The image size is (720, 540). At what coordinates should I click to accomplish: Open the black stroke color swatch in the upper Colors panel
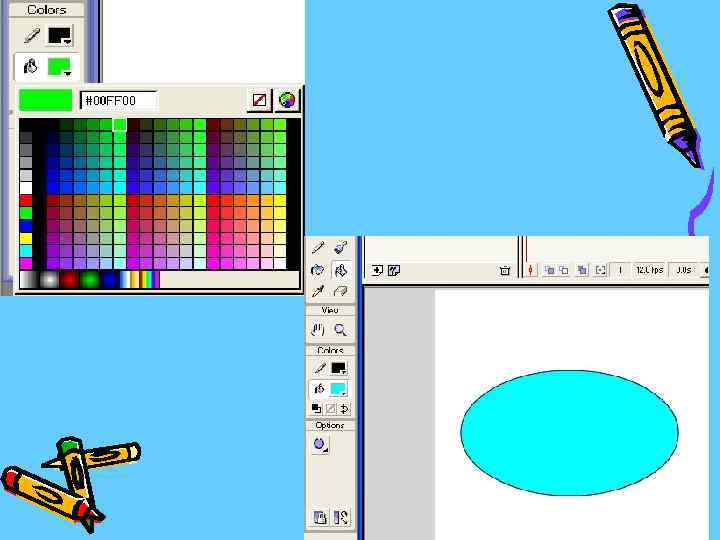(60, 36)
